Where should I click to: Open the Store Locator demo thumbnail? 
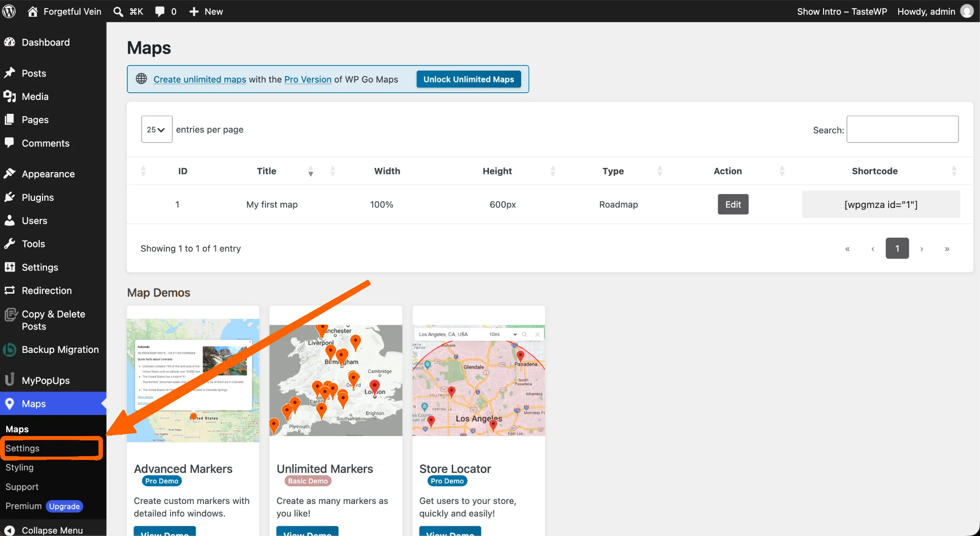click(x=479, y=380)
